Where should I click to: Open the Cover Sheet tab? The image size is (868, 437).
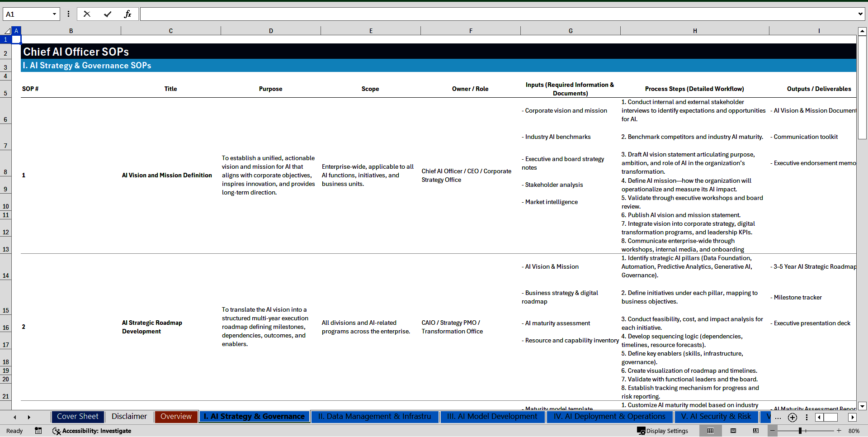coord(77,416)
